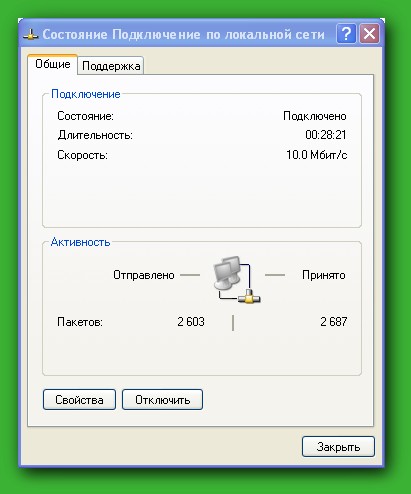Click the duration value 00:28:21
The width and height of the screenshot is (411, 494).
326,135
